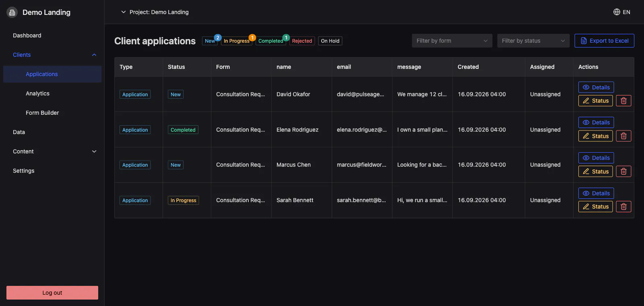Click the 'I own a small plan...' message
644x306 pixels.
click(x=422, y=130)
